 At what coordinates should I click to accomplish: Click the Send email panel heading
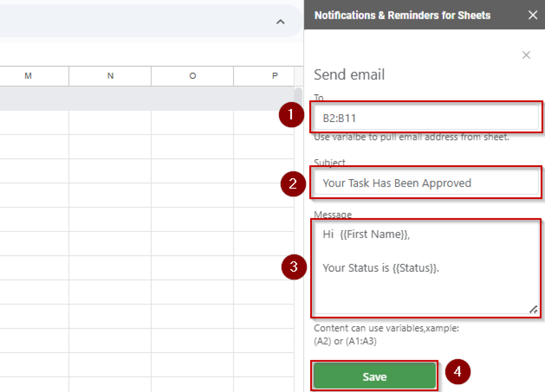tap(349, 74)
